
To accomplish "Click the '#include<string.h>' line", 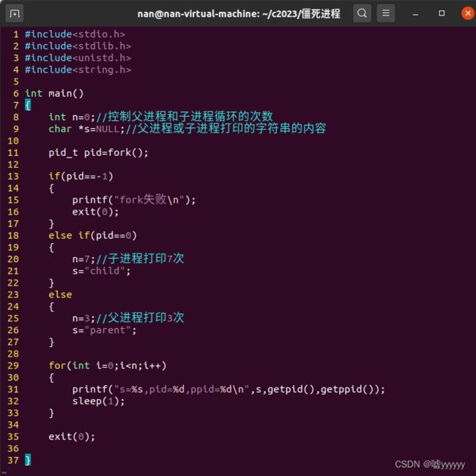I will click(x=78, y=70).
